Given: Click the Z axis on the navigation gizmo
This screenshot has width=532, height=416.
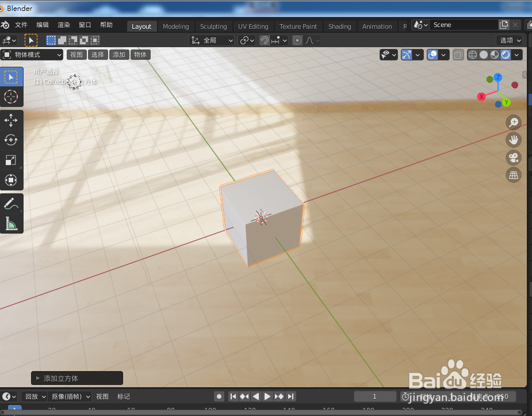Looking at the screenshot, I should point(497,77).
